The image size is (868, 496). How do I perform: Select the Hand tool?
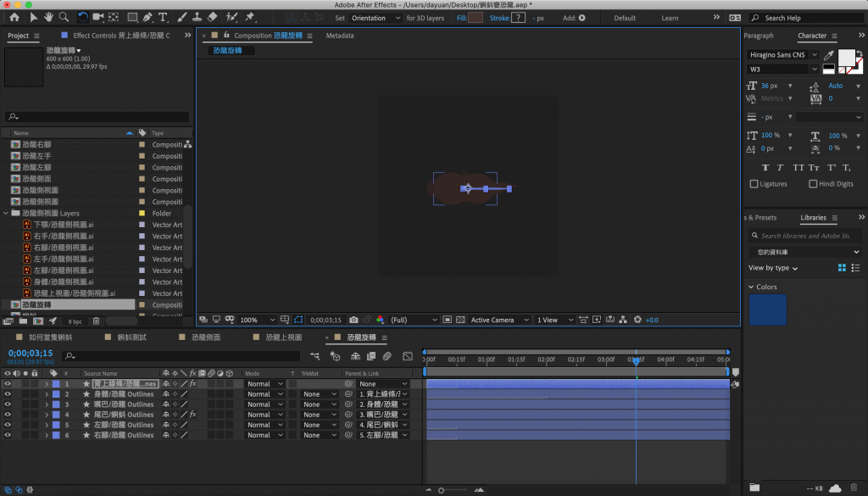point(50,17)
